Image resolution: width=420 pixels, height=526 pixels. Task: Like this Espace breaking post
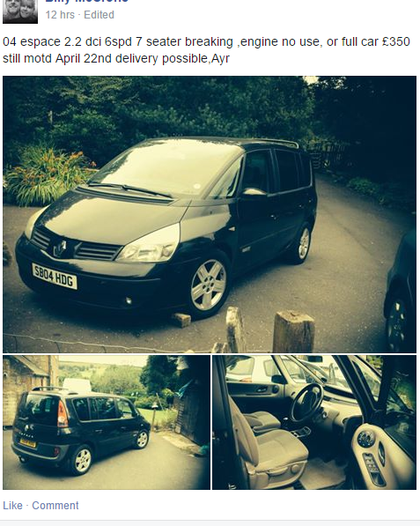coord(12,505)
